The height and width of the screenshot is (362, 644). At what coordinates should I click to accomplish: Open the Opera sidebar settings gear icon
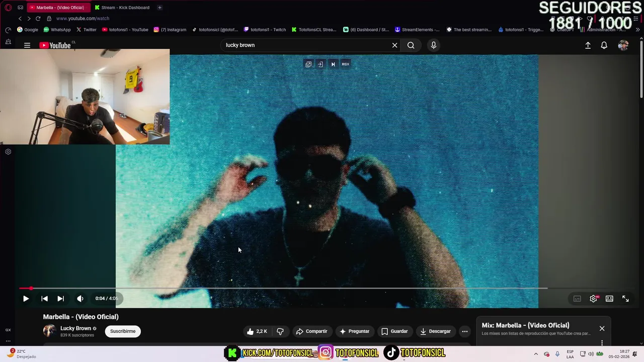coord(8,151)
